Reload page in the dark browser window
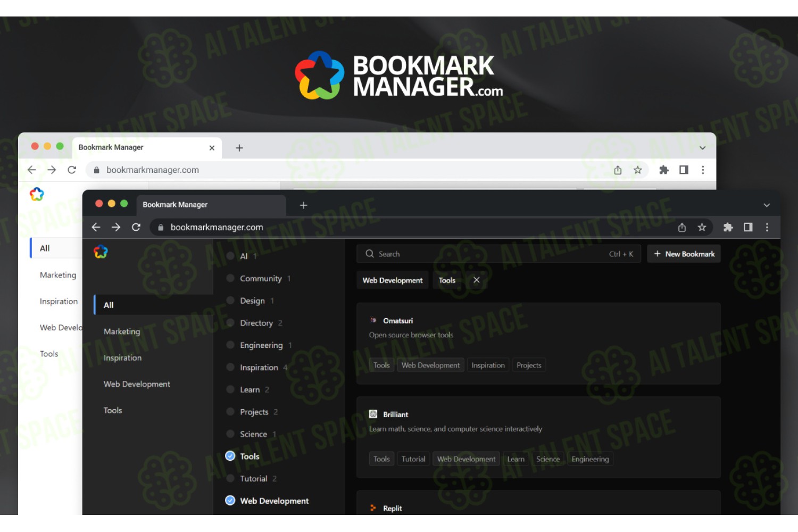The image size is (798, 532). click(x=136, y=227)
